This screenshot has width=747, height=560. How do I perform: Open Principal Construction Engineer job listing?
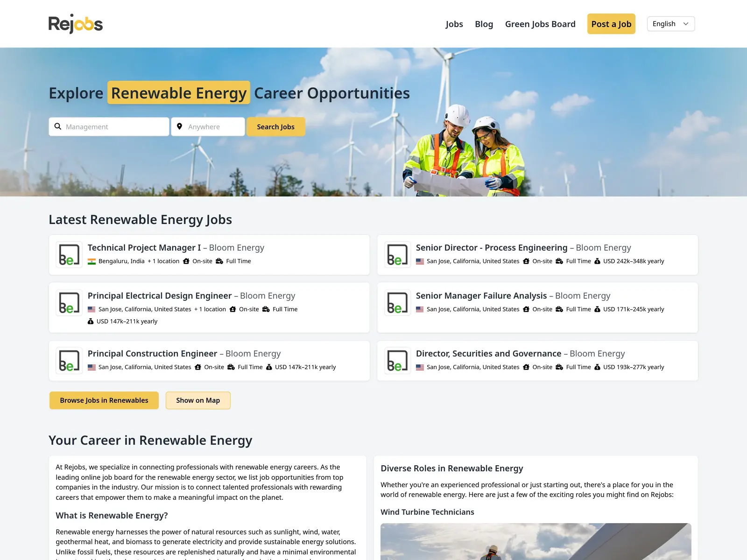click(153, 354)
